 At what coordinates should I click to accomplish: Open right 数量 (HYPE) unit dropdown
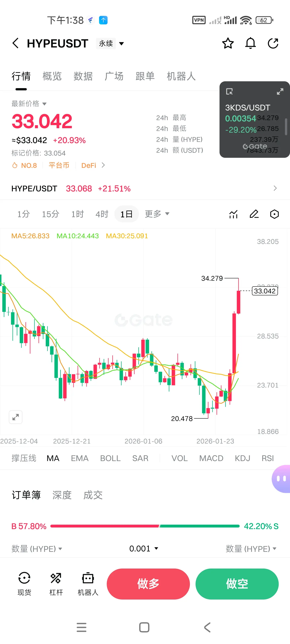coord(251,549)
